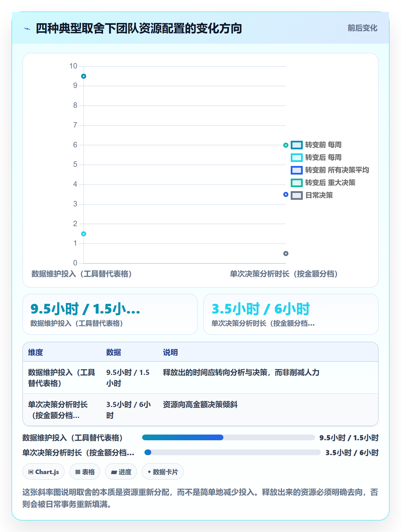Viewport: 401px width, 532px height.
Task: Click the 3.5小时 / 6小时 progress value
Action: pos(352,453)
